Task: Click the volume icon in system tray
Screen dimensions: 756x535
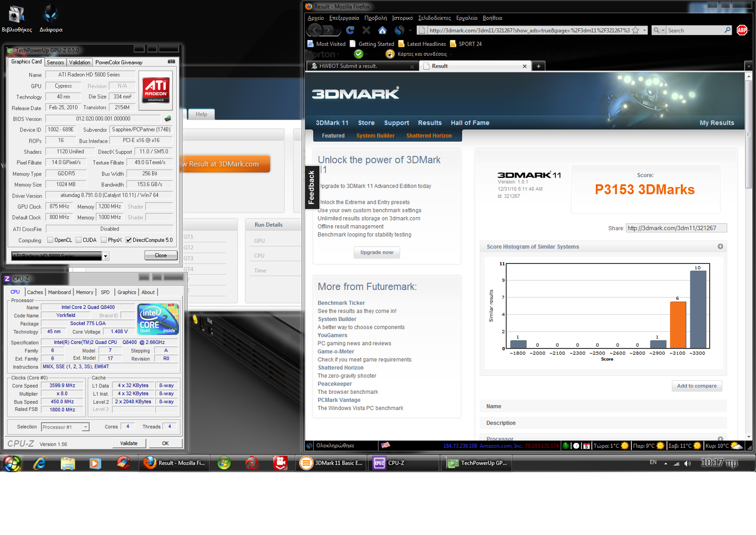Action: click(x=687, y=463)
